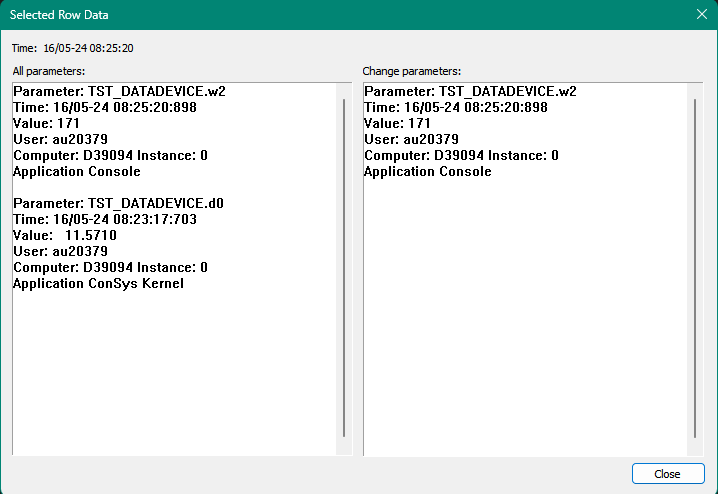Click TST_DATADEVICE.d0 parameter line in All parameters
The image size is (718, 494).
(118, 203)
